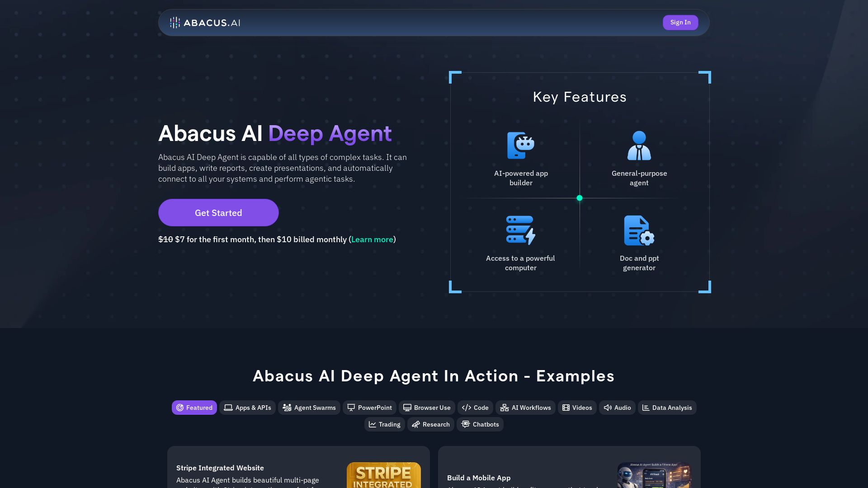This screenshot has width=868, height=488.
Task: Click the Abacus.AI logo
Action: [x=205, y=23]
